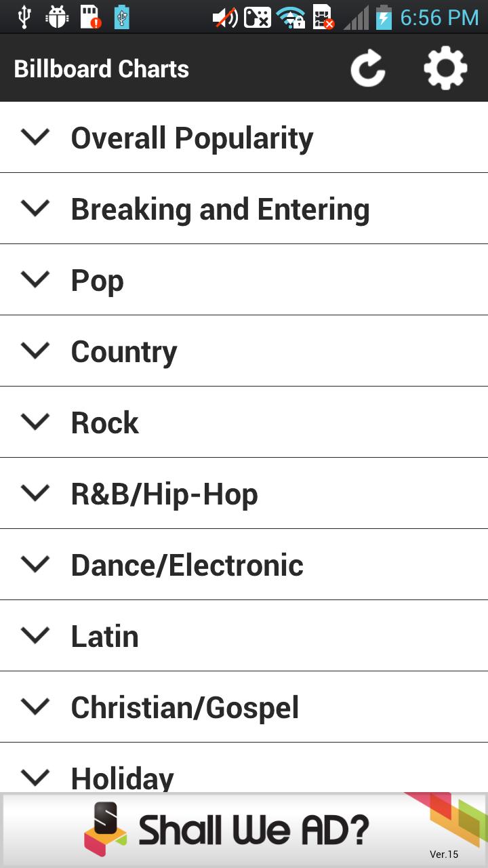
Task: Expand the Rock chevron arrow
Action: (x=35, y=422)
